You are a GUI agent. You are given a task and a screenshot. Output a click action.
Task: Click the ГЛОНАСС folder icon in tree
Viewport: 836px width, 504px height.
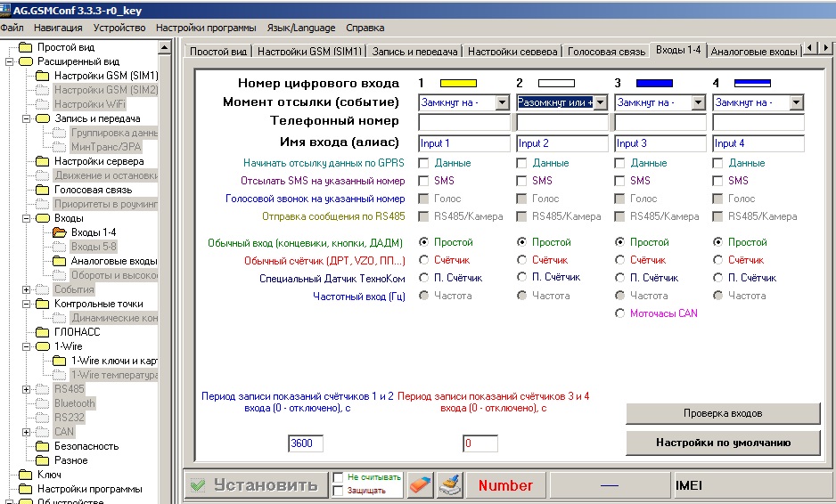(42, 332)
